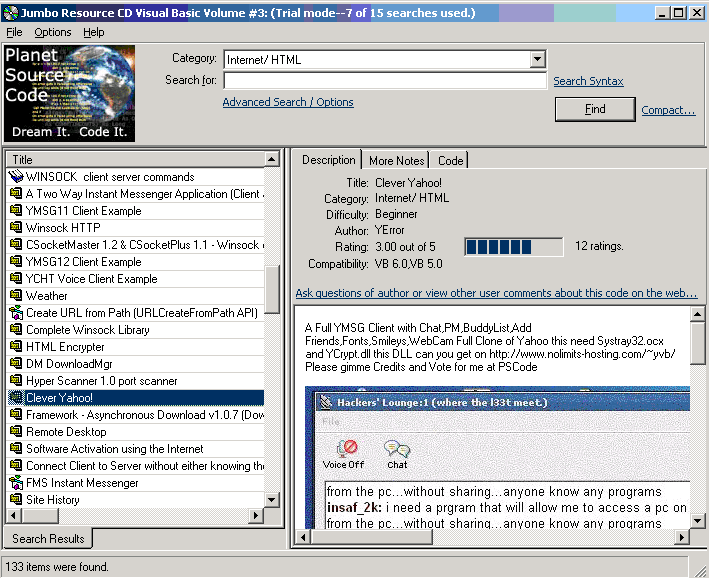Click app icon in the title bar
The image size is (709, 578).
(x=11, y=13)
